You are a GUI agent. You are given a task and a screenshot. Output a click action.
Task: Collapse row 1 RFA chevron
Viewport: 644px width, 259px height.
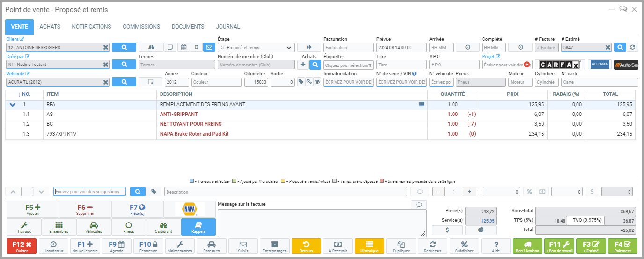tap(13, 105)
